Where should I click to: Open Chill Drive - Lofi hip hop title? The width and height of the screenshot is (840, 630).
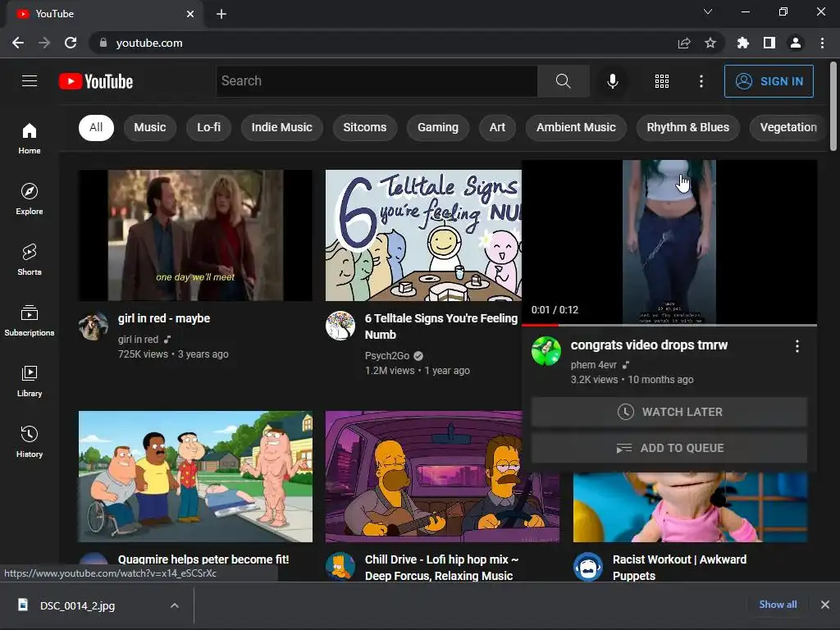pos(441,568)
